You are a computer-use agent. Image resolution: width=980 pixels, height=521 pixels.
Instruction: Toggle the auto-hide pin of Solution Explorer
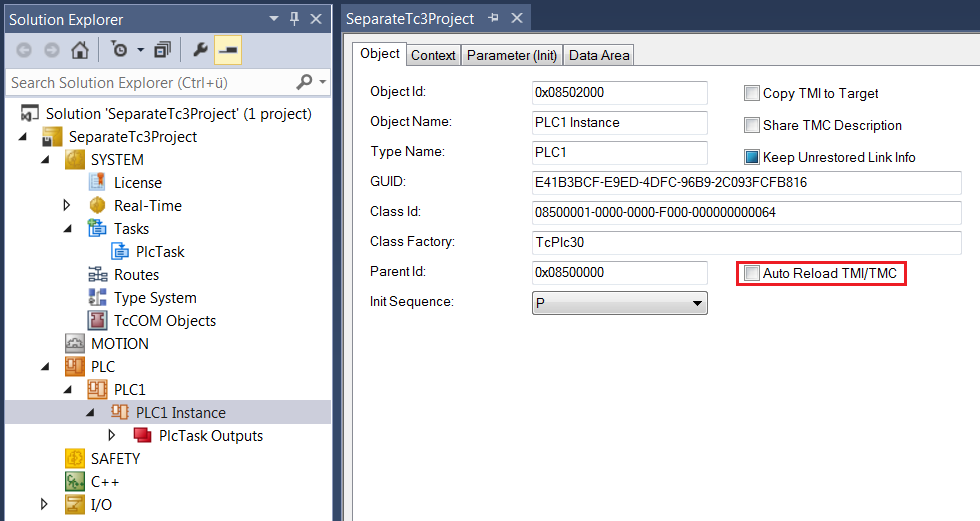(x=294, y=19)
